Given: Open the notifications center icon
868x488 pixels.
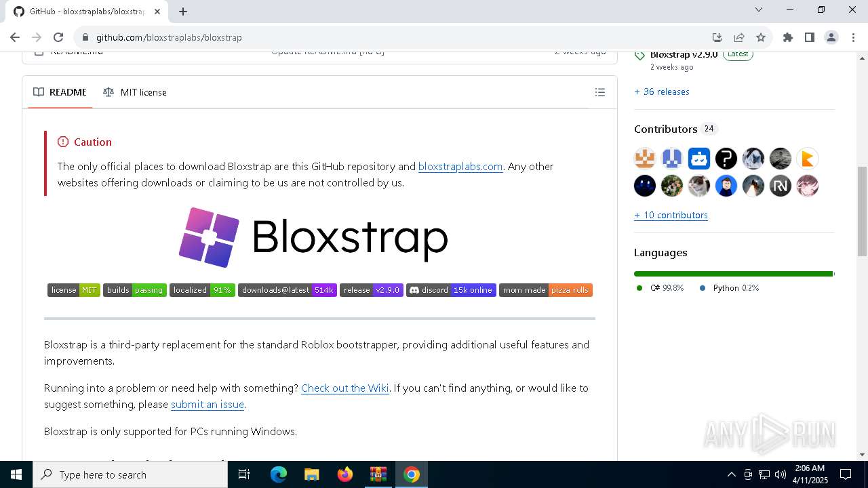Looking at the screenshot, I should click(x=846, y=474).
